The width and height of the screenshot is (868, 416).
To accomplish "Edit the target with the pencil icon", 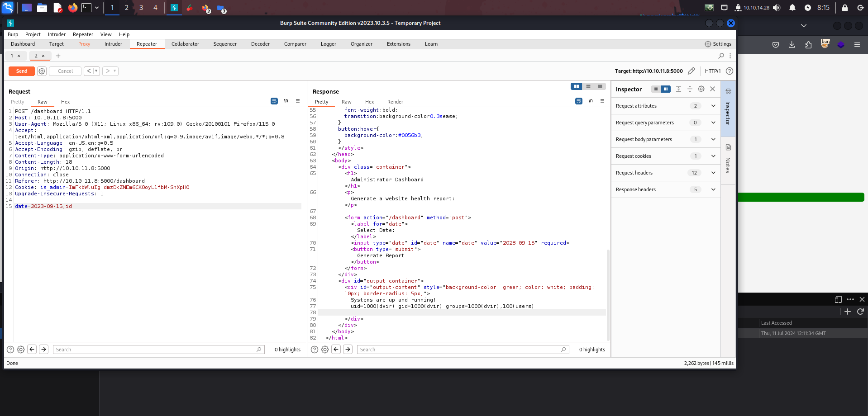I will (691, 71).
